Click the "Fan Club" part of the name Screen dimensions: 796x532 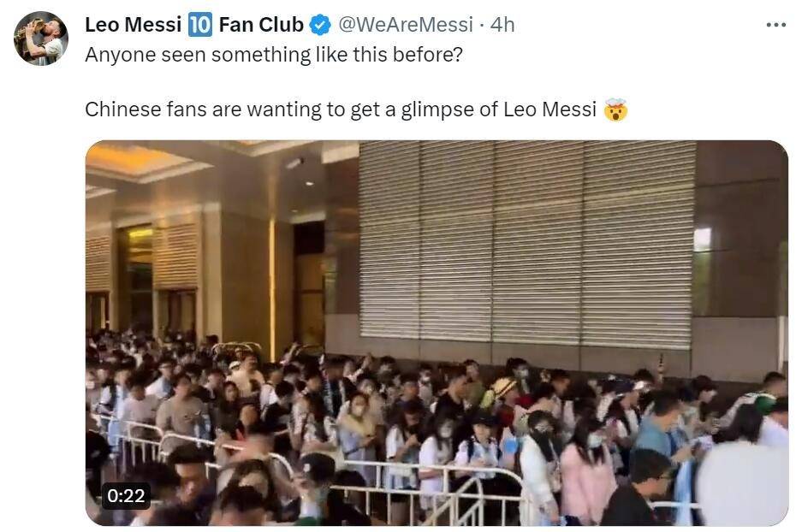pyautogui.click(x=261, y=24)
